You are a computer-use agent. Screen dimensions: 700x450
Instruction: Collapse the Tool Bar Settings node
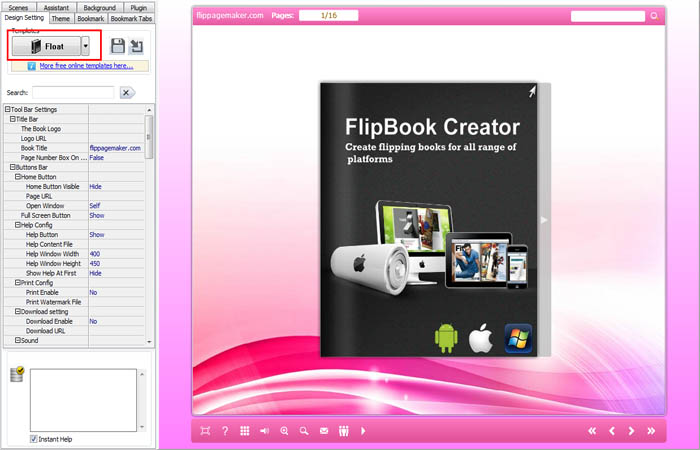(x=7, y=109)
